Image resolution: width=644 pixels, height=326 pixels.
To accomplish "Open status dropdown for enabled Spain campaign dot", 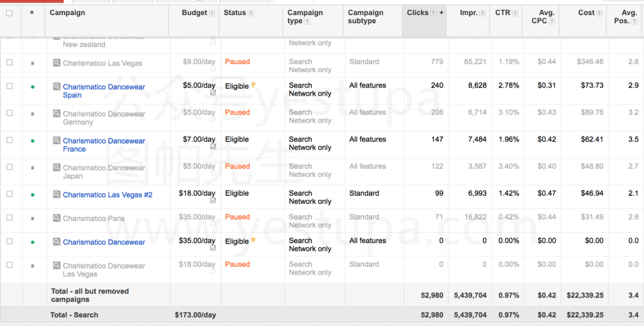I will 33,87.
